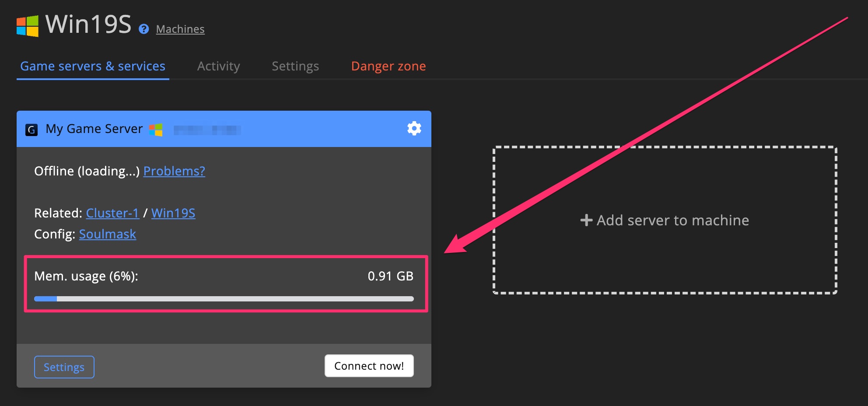
Task: Open the help question mark icon
Action: [x=143, y=30]
